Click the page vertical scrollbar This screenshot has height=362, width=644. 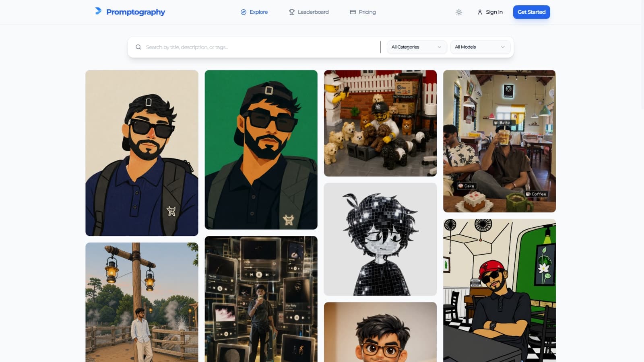point(642,55)
